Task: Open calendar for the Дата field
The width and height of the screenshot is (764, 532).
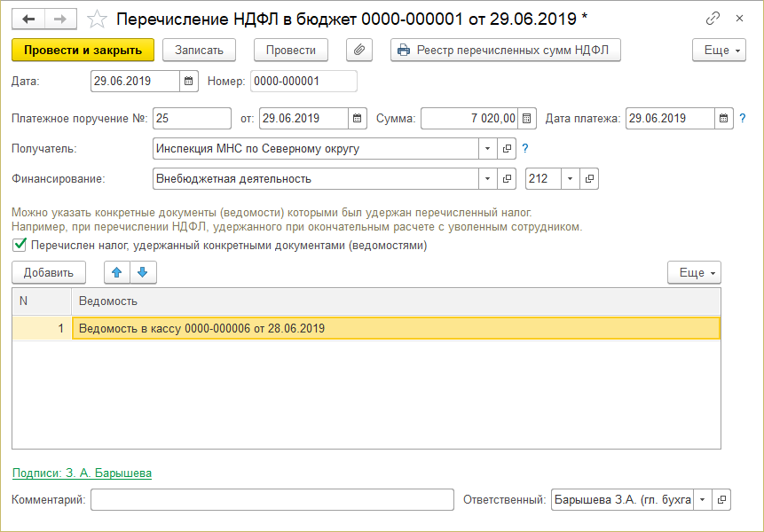Action: (x=188, y=82)
